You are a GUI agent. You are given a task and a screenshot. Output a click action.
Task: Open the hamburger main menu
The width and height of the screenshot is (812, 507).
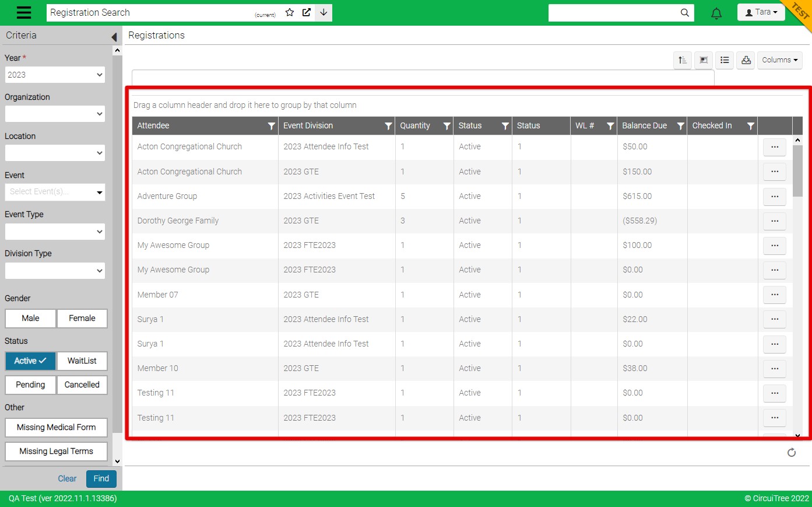[x=24, y=13]
